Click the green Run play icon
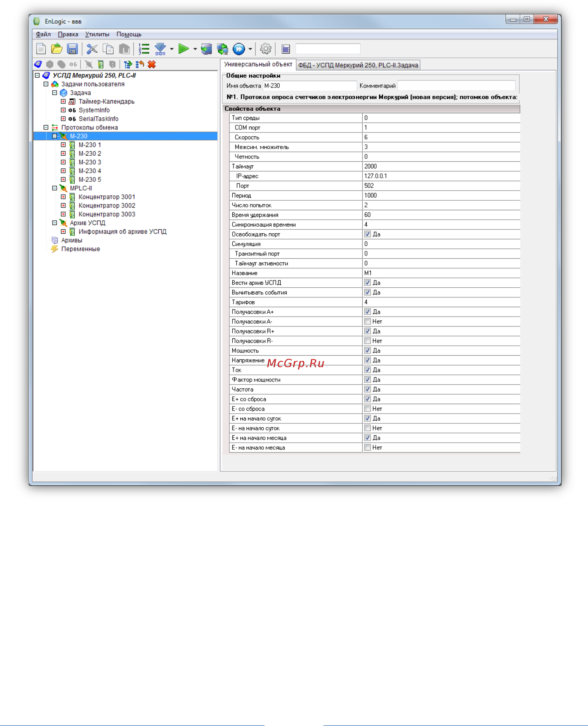The image size is (588, 726). [184, 49]
